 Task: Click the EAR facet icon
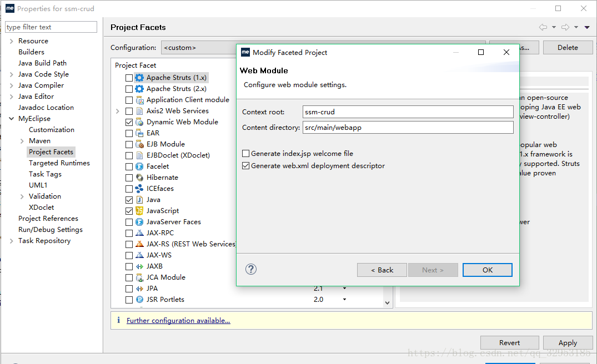[x=140, y=133]
